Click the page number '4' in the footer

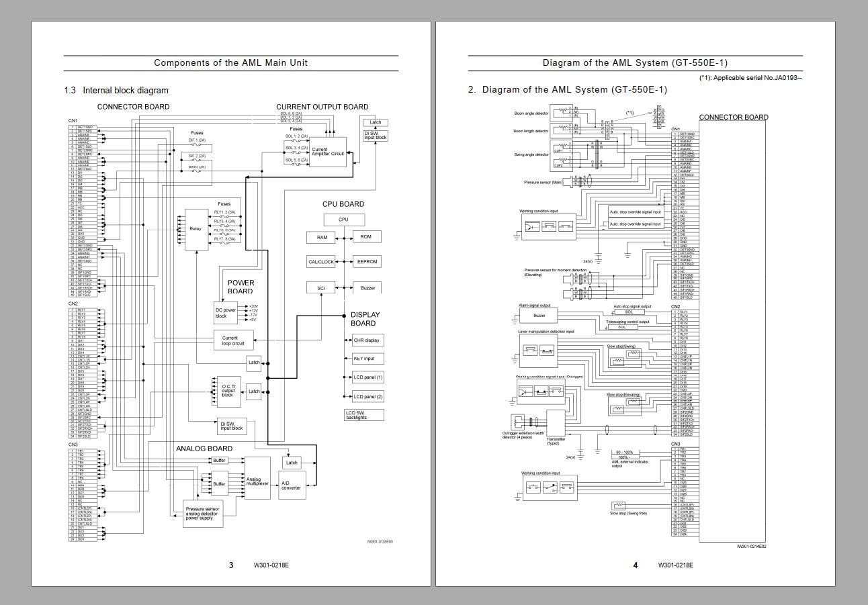[636, 565]
